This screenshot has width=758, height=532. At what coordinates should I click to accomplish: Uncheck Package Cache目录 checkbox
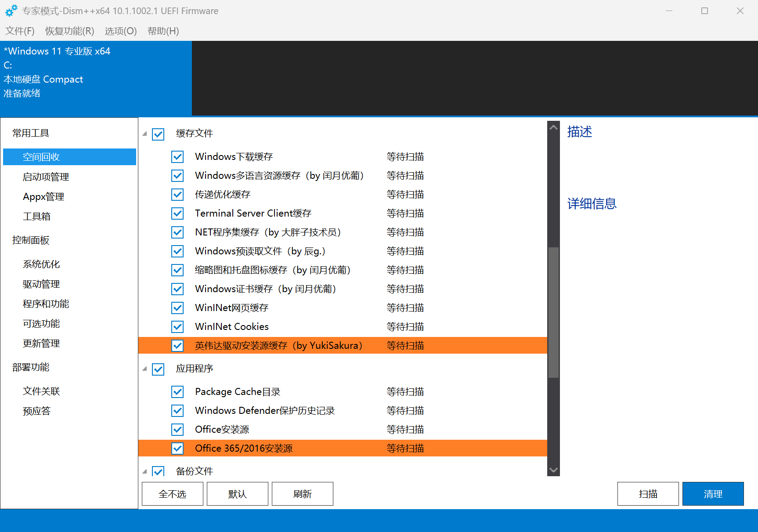click(x=177, y=392)
